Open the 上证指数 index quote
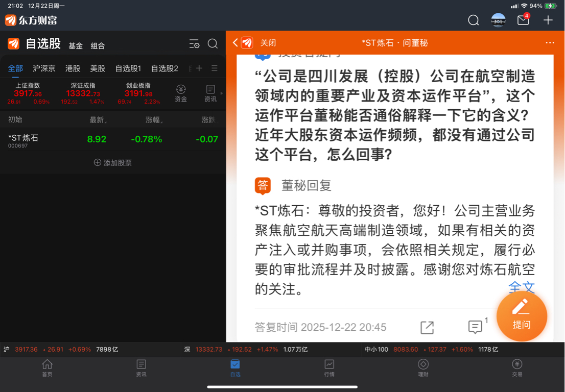 [x=28, y=93]
